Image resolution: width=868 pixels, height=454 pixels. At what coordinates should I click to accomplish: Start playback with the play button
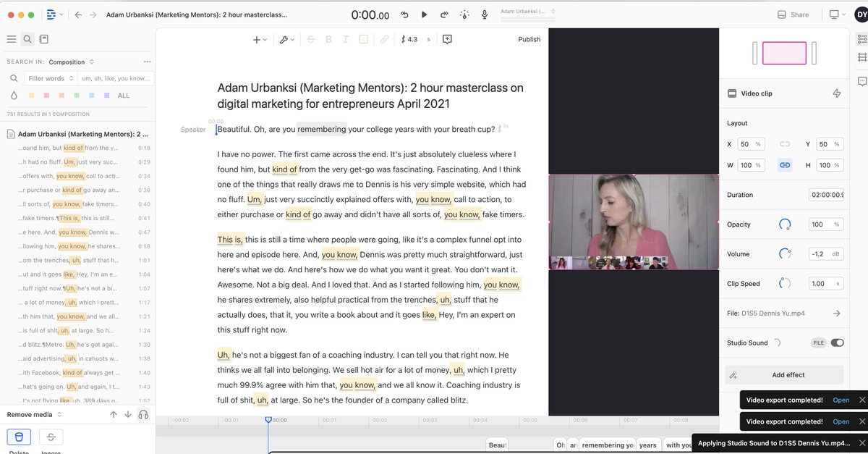[425, 14]
